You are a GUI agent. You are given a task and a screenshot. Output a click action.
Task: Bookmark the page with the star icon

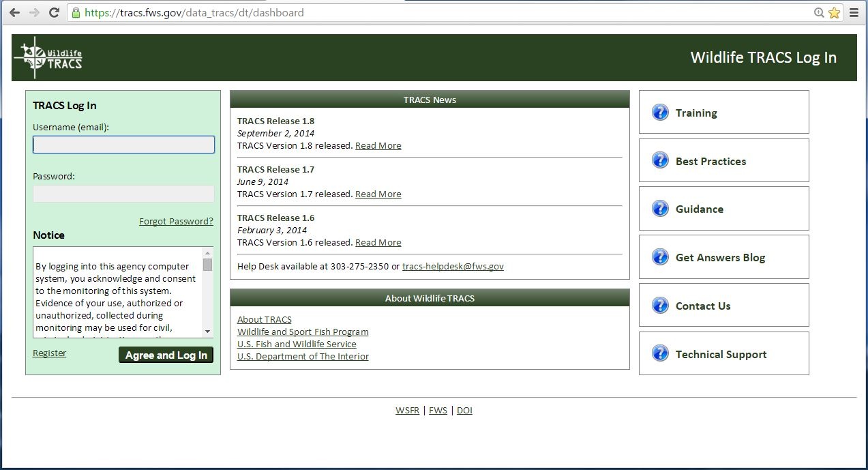pos(835,12)
